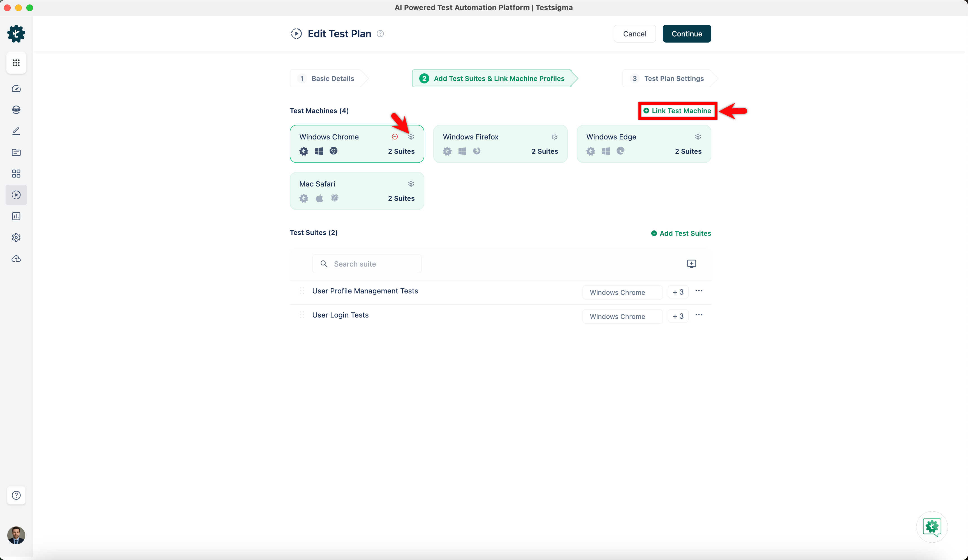The height and width of the screenshot is (560, 968).
Task: Open the reports chart icon in sidebar
Action: pos(16,216)
